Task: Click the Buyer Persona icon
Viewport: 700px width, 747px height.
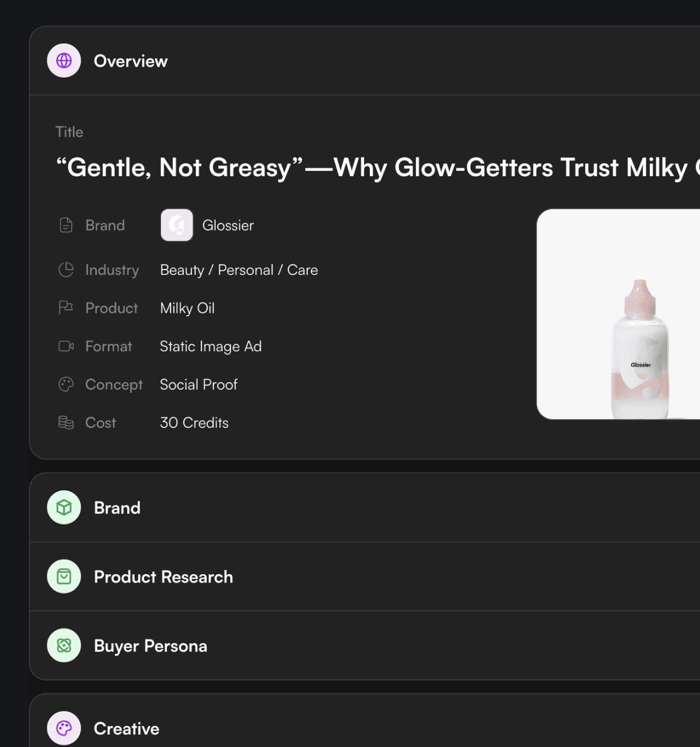Action: click(64, 645)
